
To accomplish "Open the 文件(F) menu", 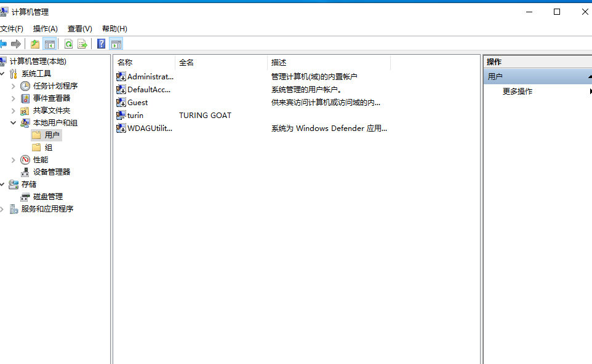I will tap(12, 29).
